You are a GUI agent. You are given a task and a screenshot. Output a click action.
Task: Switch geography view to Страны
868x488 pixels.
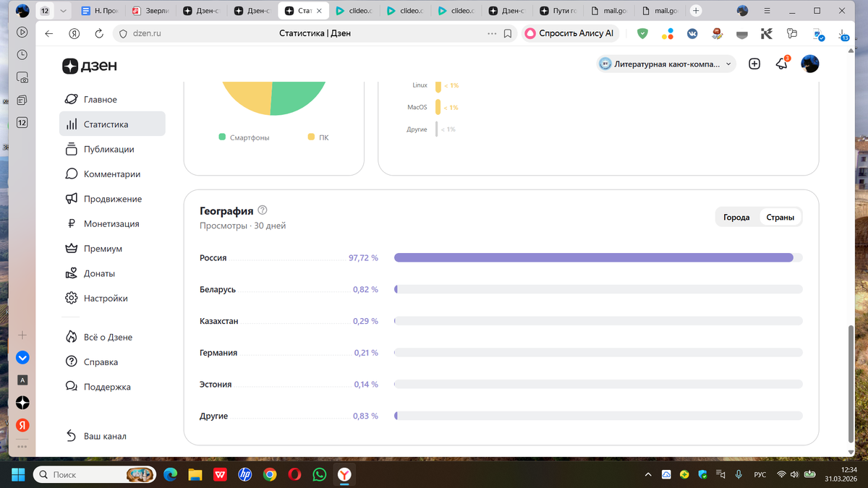tap(780, 218)
